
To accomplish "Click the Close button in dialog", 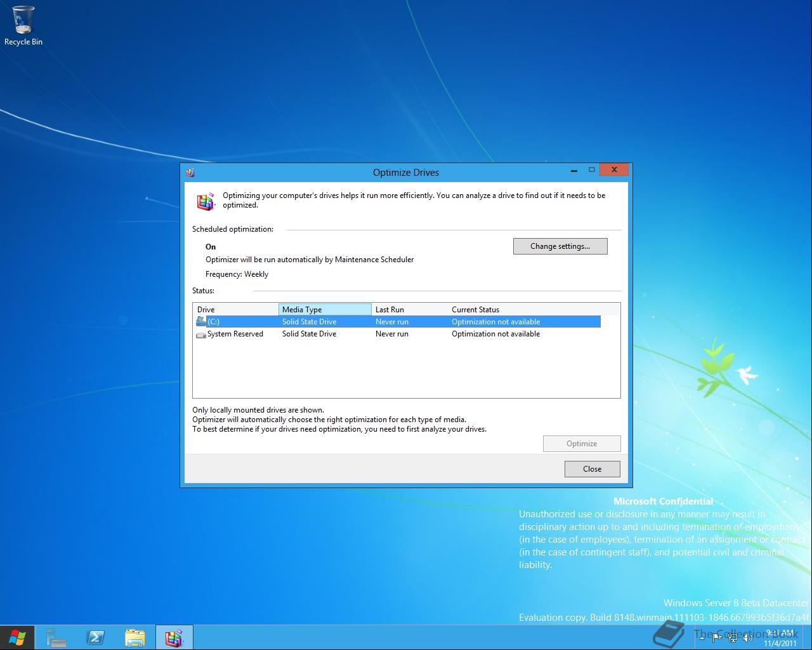I will tap(593, 469).
